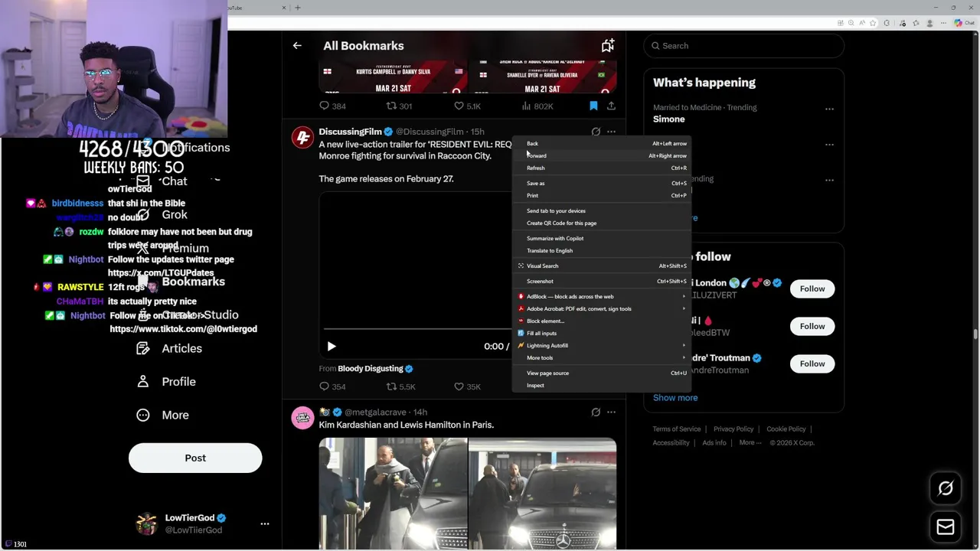Screen dimensions: 980x551
Task: Open Show more in who to follow
Action: point(675,397)
